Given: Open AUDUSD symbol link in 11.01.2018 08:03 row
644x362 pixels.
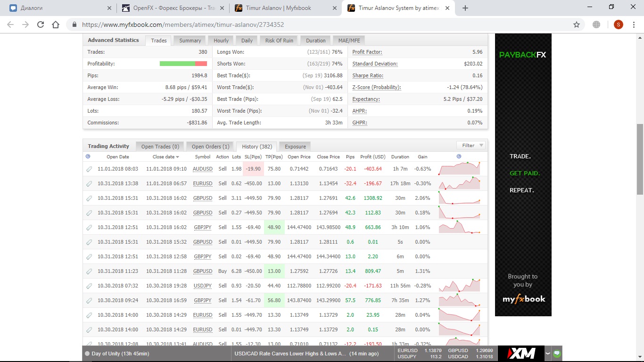Looking at the screenshot, I should (x=203, y=169).
